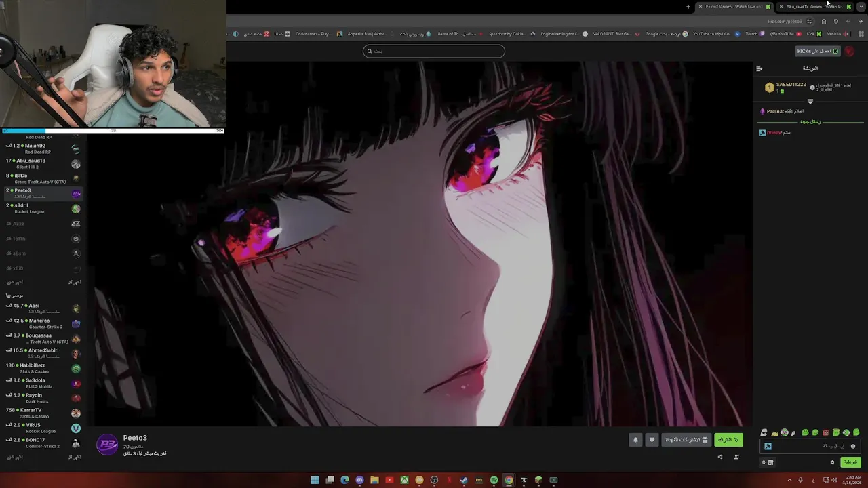
Task: Open Google Chrome from the taskbar
Action: pyautogui.click(x=509, y=480)
